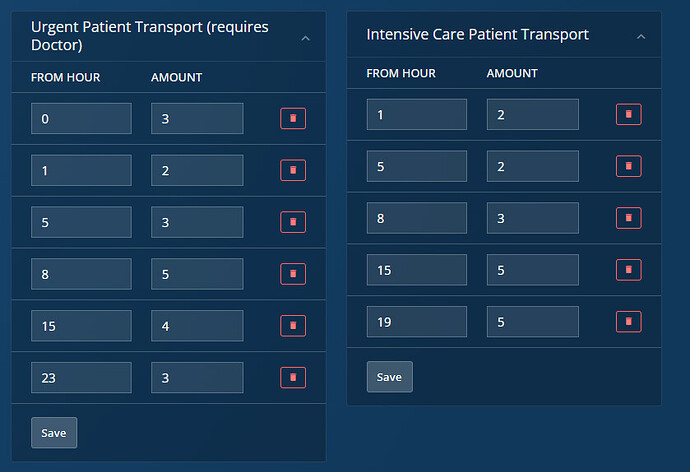Edit the amount for Intensive Care hour 1
This screenshot has height=472, width=690.
[532, 114]
